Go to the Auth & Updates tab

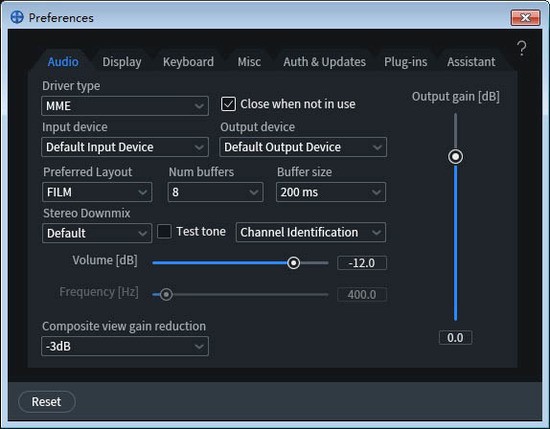[x=324, y=62]
